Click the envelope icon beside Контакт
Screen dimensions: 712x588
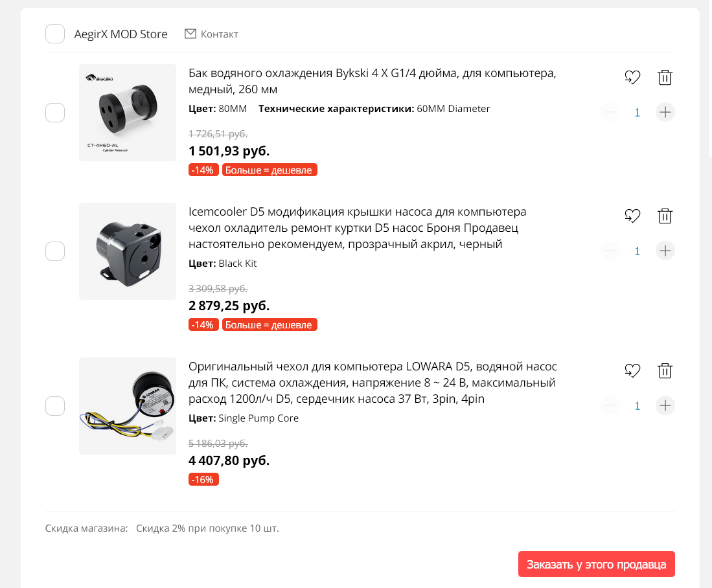190,34
